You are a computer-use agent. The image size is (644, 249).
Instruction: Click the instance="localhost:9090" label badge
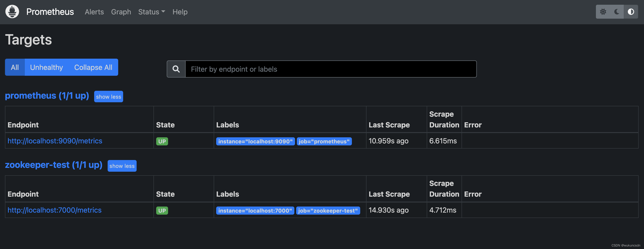click(255, 141)
